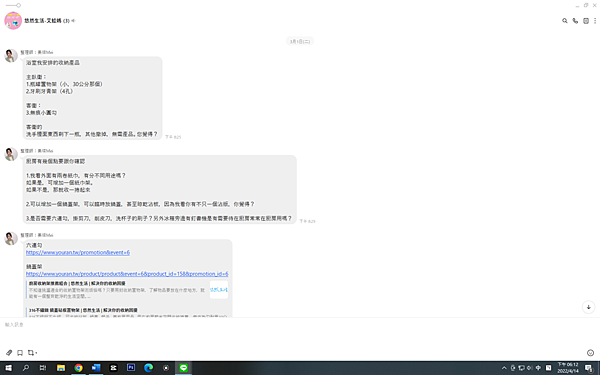600x375 pixels.
Task: Click the sender avatar of the bathroom storage message
Action: tap(11, 55)
